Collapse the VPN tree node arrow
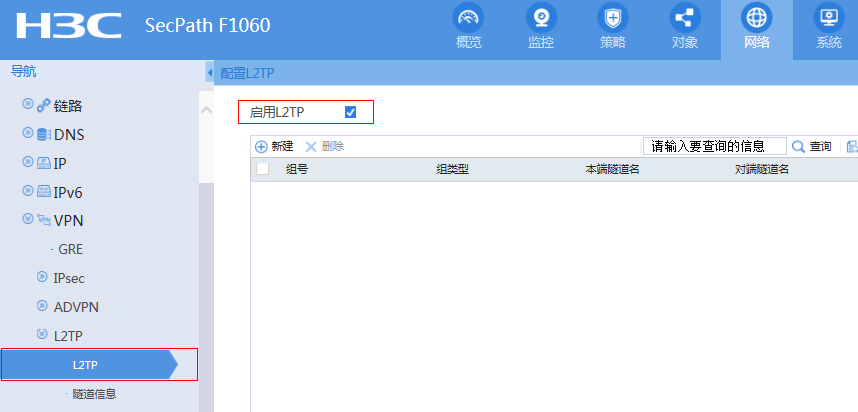The height and width of the screenshot is (412, 858). tap(27, 219)
